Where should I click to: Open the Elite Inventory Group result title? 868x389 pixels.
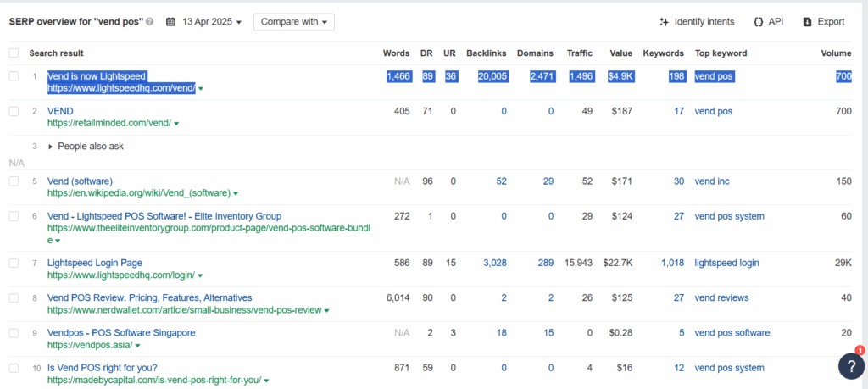coord(164,216)
